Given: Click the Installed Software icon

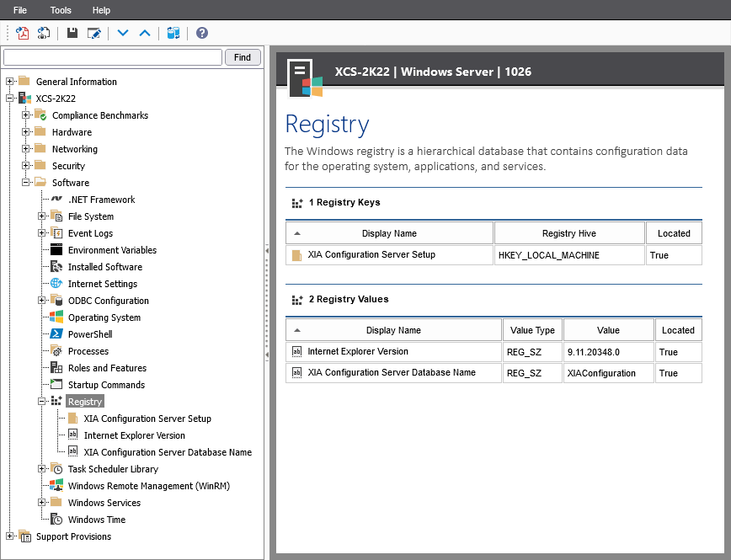Looking at the screenshot, I should (56, 266).
